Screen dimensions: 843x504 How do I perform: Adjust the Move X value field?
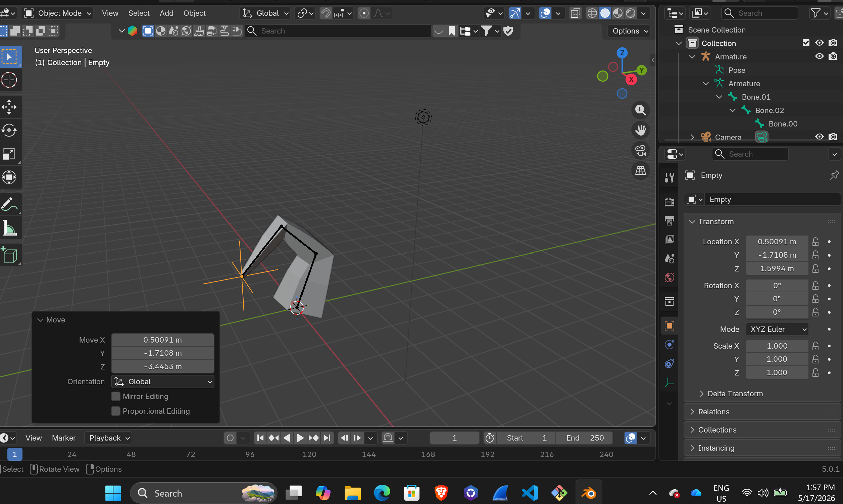click(163, 340)
